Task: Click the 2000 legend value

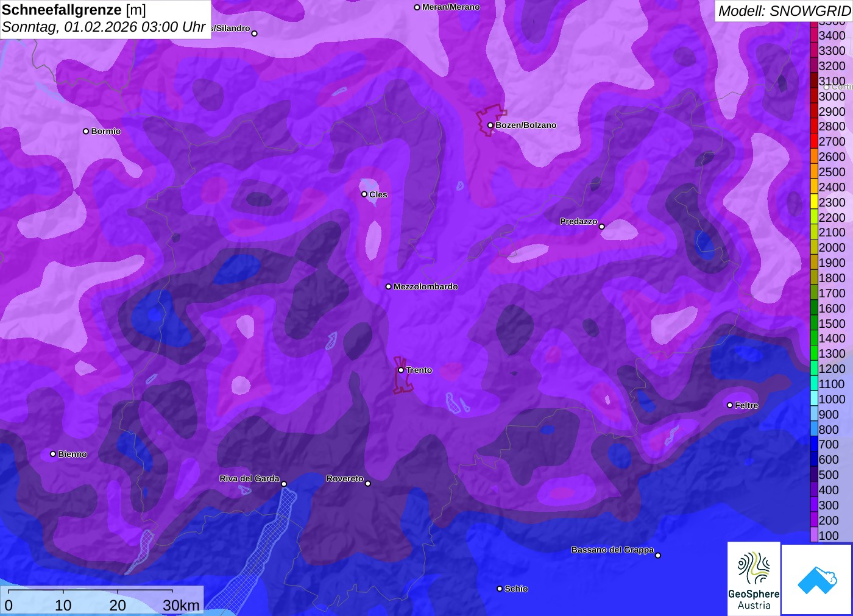Action: 832,247
